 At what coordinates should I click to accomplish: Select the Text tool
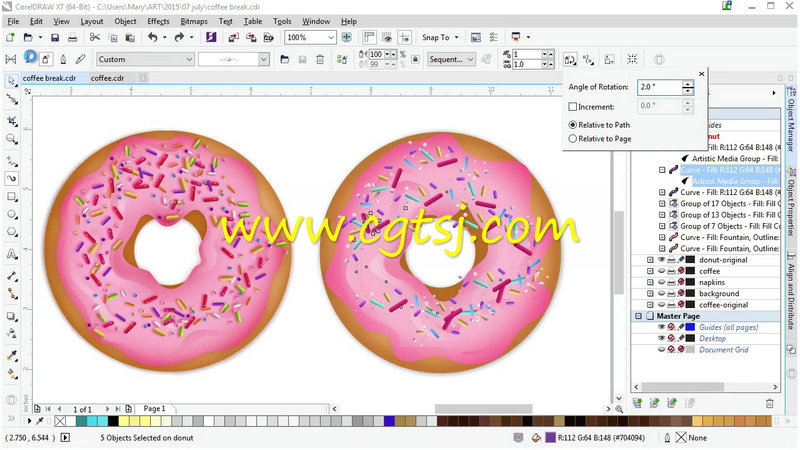click(11, 254)
